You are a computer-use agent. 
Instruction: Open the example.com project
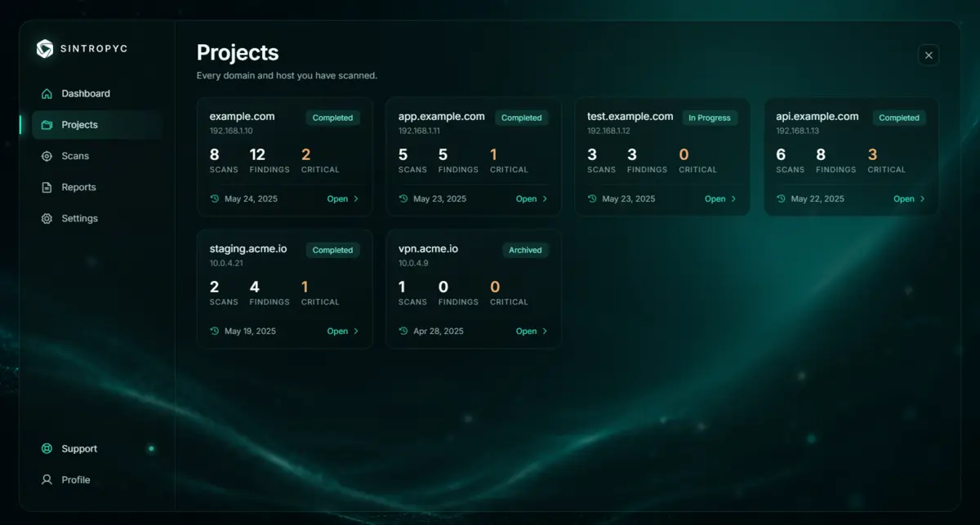pyautogui.click(x=343, y=199)
